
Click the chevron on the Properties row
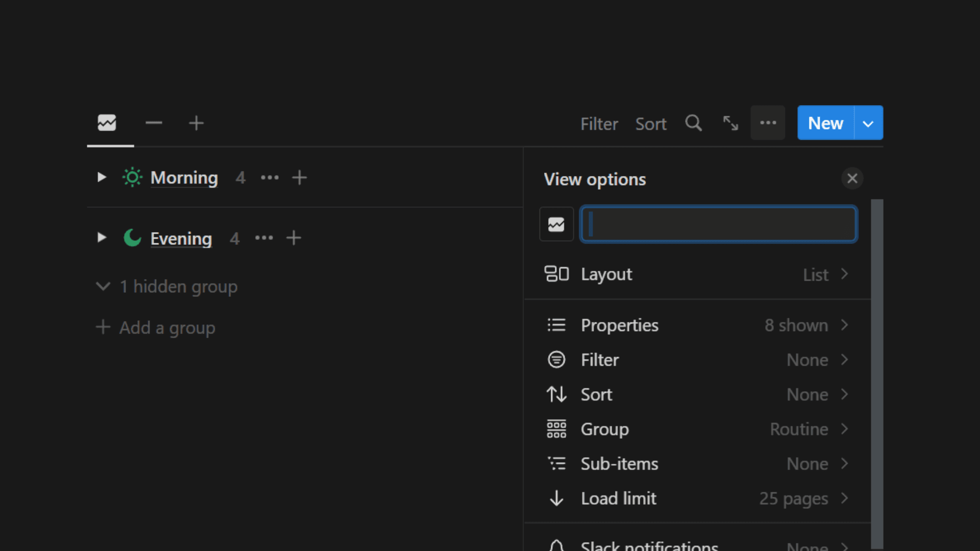(x=845, y=325)
